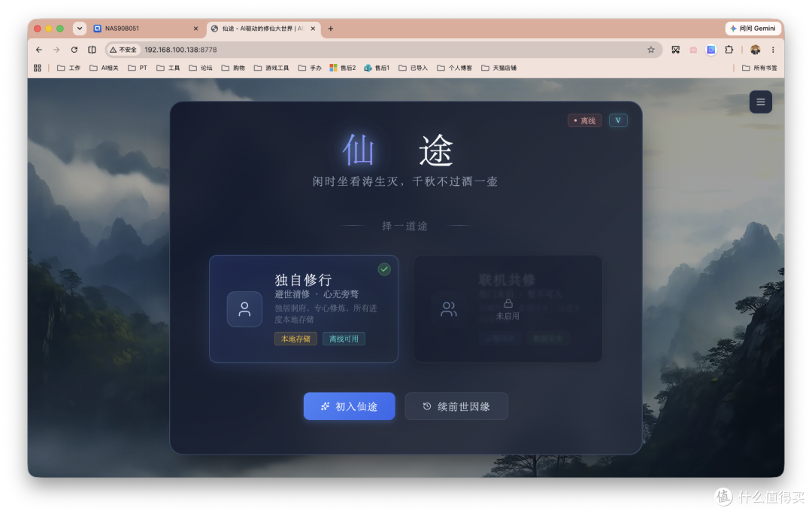Screen dimensions: 812x514
Task: Click the 离线可用 tag
Action: click(344, 339)
